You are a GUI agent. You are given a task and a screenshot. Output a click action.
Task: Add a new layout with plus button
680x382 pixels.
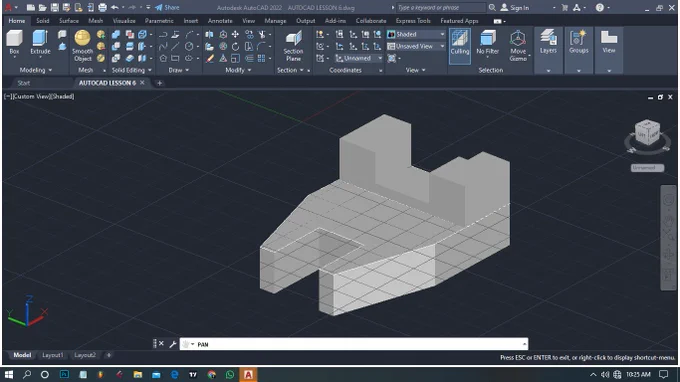coord(109,355)
